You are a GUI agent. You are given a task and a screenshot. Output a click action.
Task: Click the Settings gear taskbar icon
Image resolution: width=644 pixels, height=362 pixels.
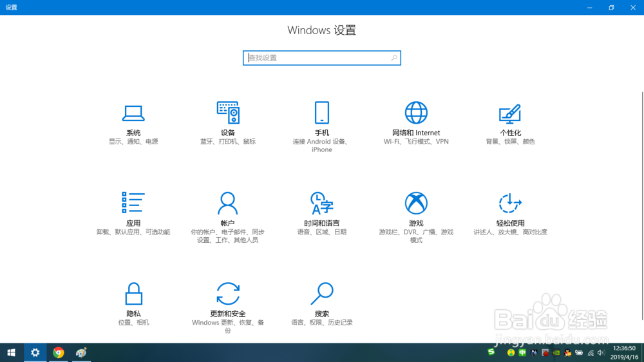pyautogui.click(x=35, y=352)
